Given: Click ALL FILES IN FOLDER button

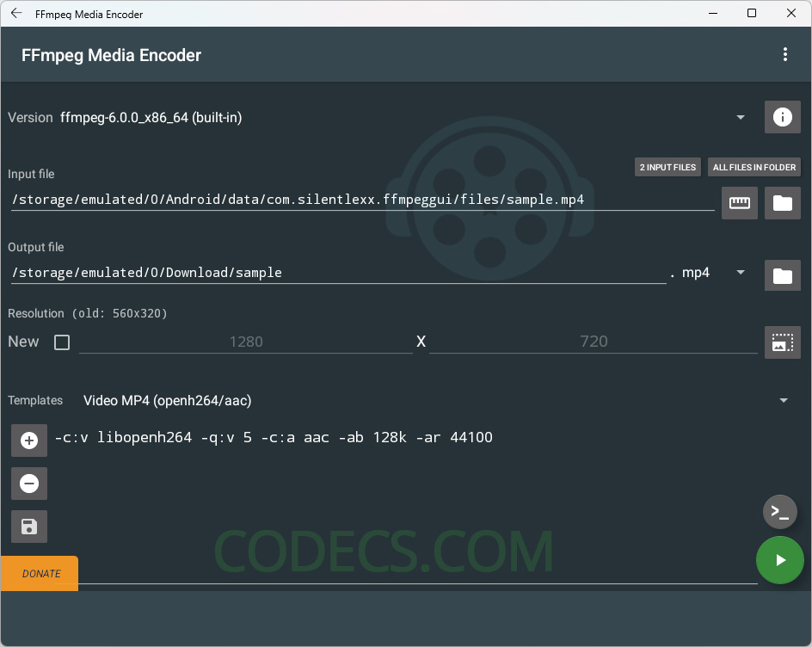Looking at the screenshot, I should [x=754, y=167].
